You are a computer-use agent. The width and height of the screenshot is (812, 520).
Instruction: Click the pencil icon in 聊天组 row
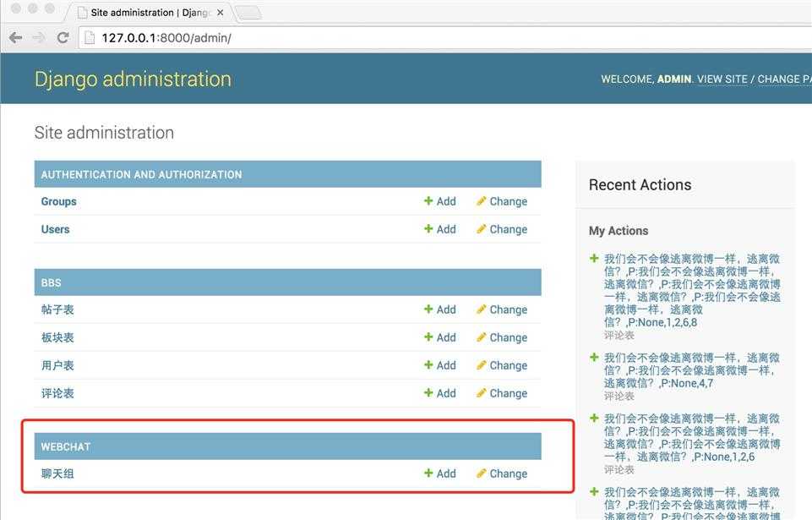pyautogui.click(x=481, y=473)
